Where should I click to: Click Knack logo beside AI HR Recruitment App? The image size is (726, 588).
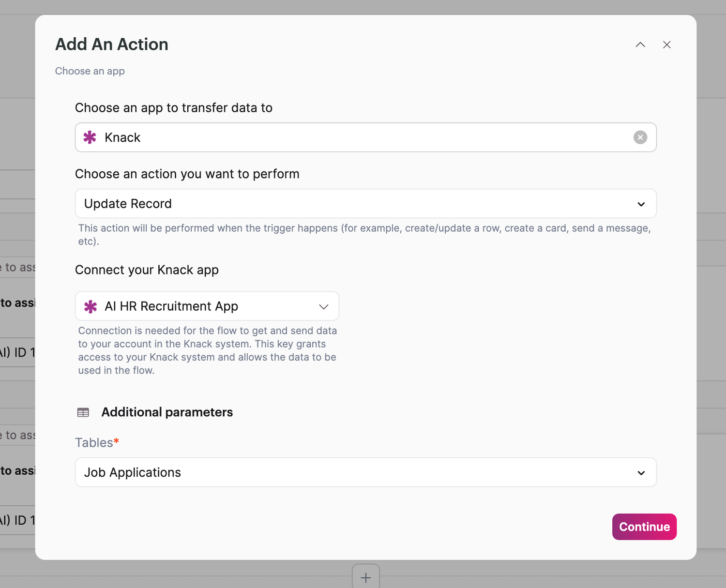pos(91,306)
